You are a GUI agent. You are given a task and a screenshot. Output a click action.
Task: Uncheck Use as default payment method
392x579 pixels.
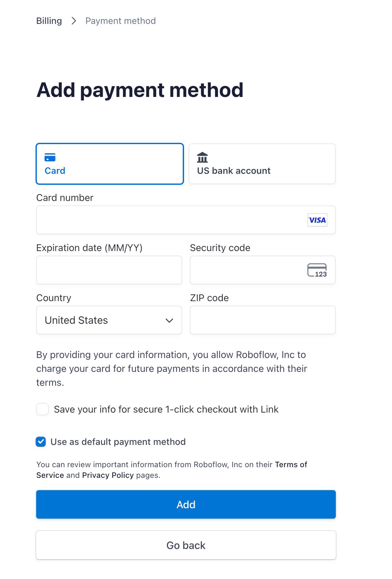pos(41,442)
